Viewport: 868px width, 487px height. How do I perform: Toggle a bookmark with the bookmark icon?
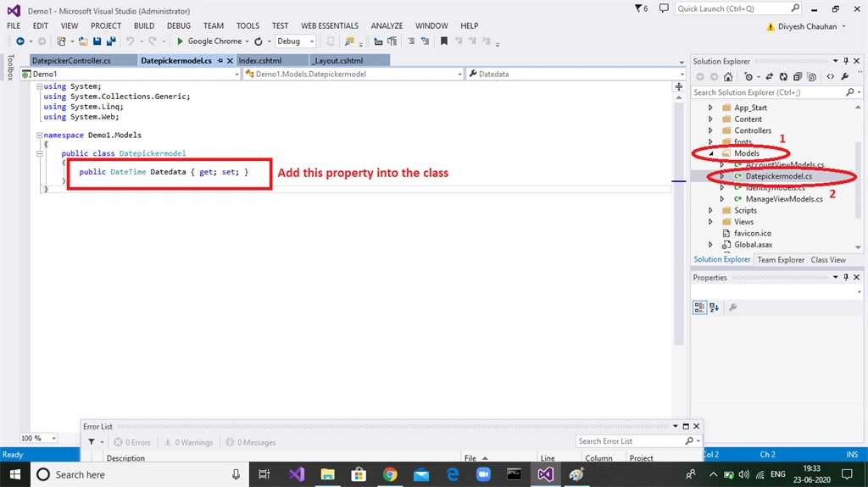(x=444, y=41)
